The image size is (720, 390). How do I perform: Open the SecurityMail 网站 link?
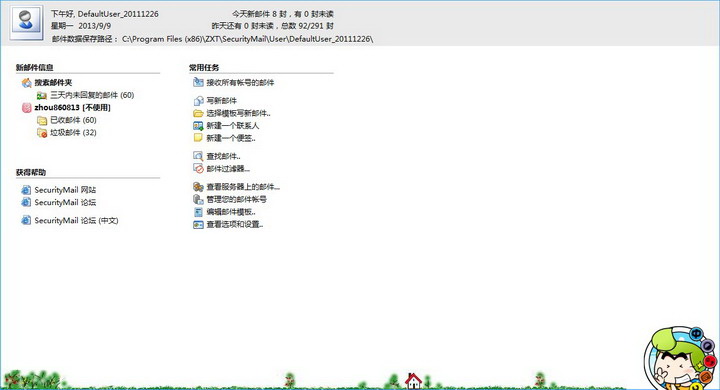pos(65,190)
